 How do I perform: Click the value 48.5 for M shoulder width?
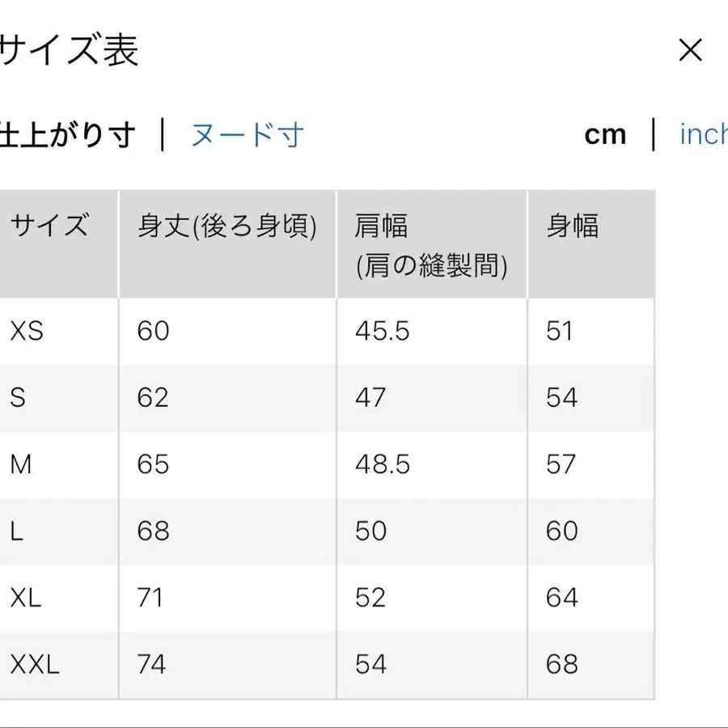pos(381,464)
